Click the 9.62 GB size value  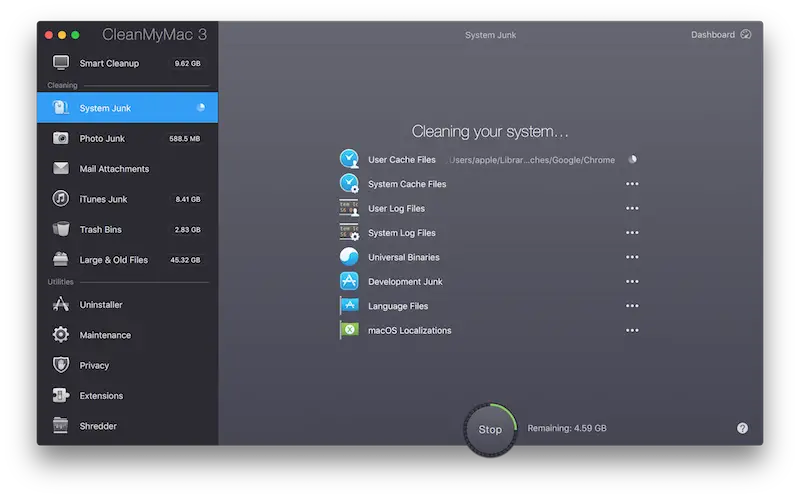coord(187,63)
